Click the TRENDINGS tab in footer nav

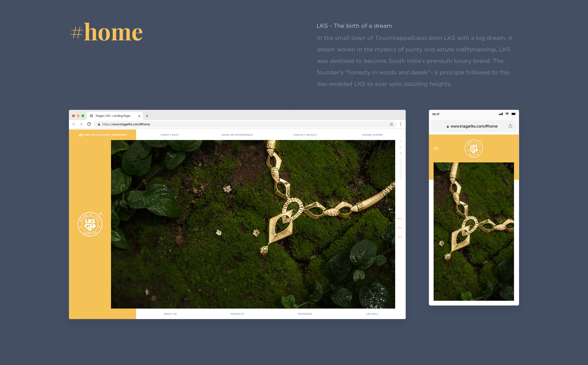[x=305, y=314]
